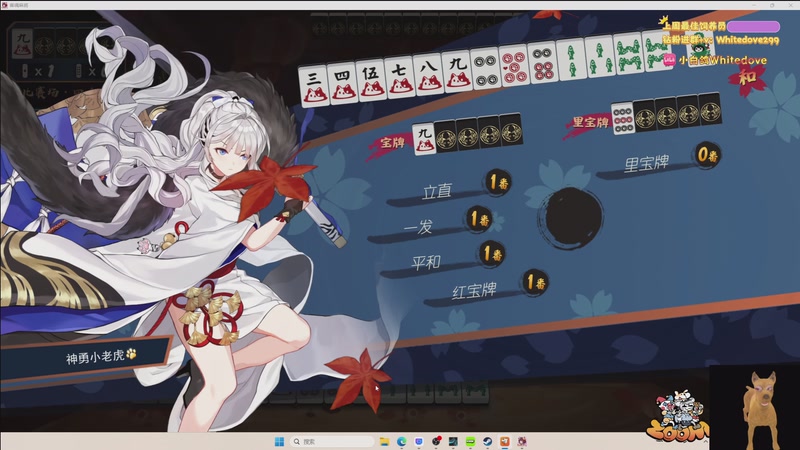
Task: Open the taskbar app with red notification badge
Action: [x=436, y=441]
